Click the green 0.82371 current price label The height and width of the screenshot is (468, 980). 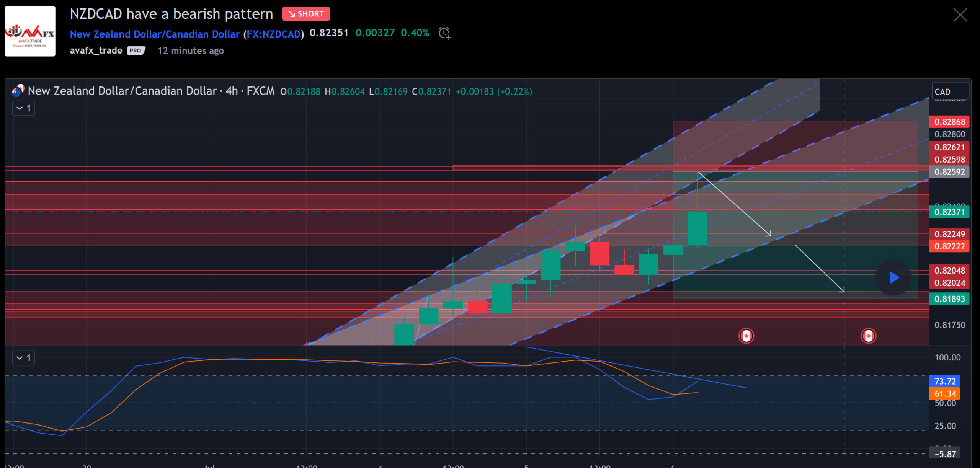click(949, 212)
